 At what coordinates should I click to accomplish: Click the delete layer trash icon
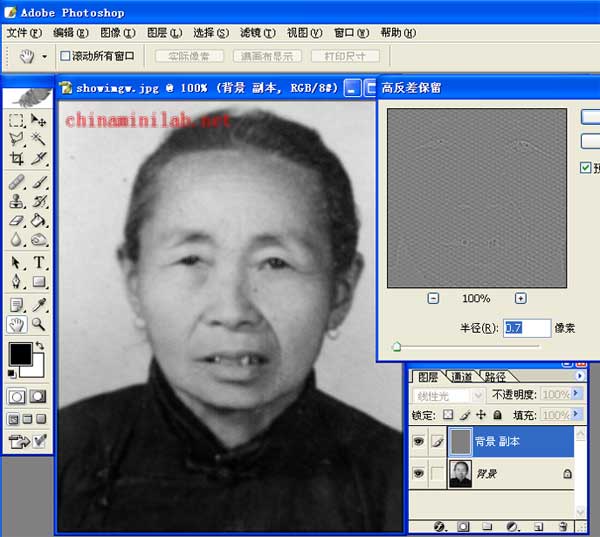click(x=563, y=526)
